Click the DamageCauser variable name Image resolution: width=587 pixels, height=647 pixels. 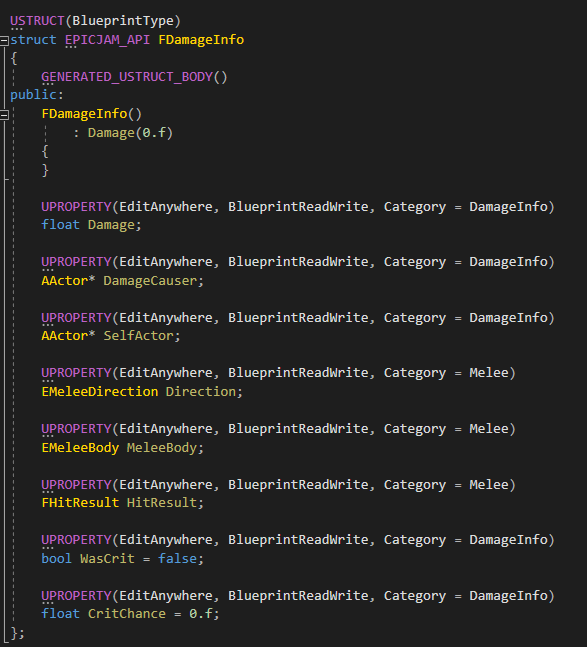[150, 281]
